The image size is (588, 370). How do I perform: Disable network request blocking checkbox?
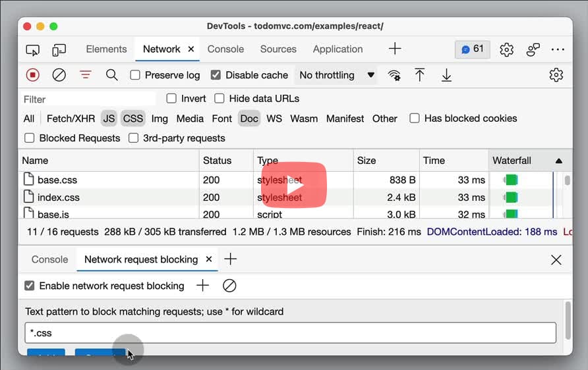coord(29,286)
